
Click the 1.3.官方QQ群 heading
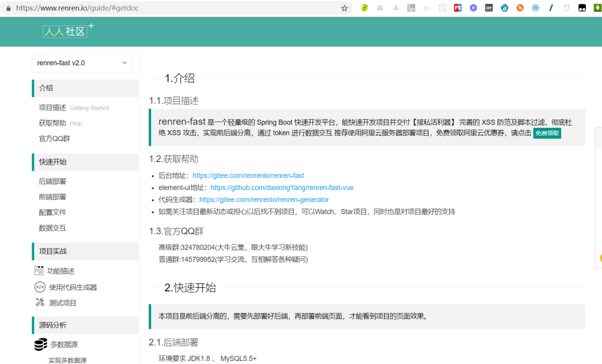tap(176, 232)
